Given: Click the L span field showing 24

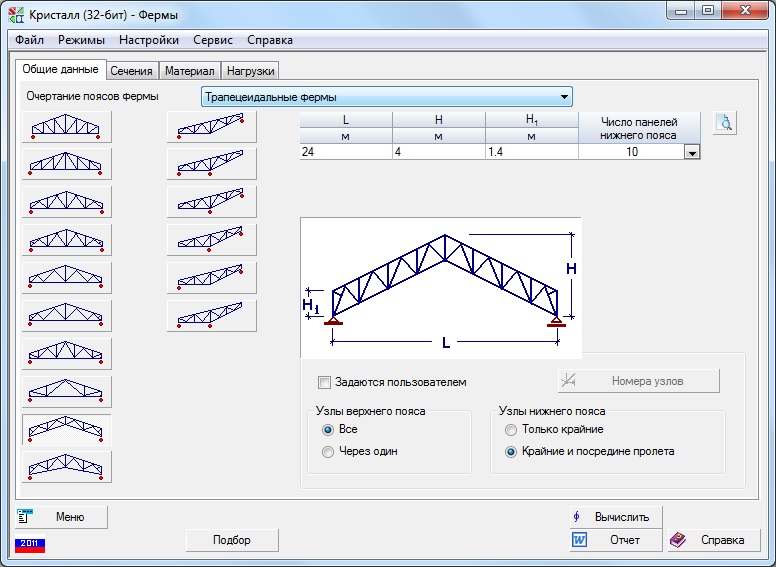Looking at the screenshot, I should [346, 152].
